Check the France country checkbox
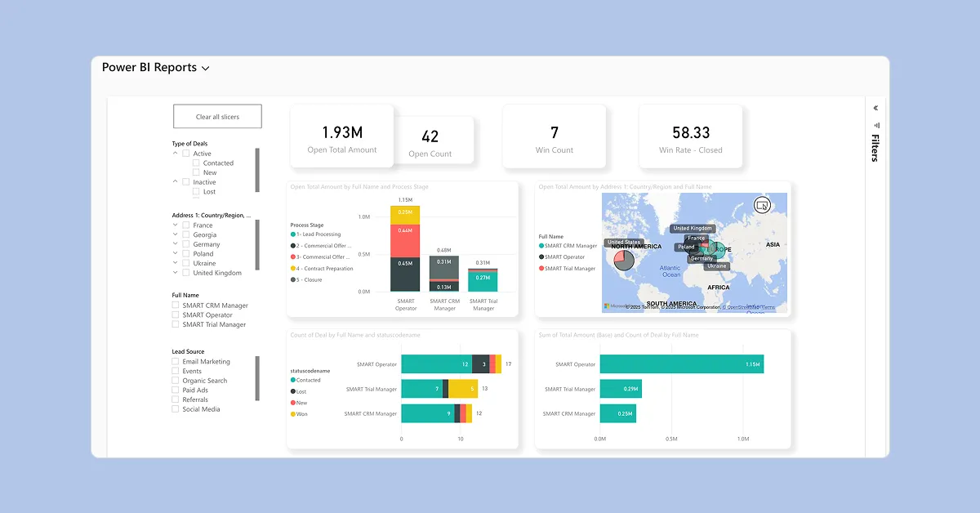Viewport: 980px width, 513px height. tap(186, 225)
